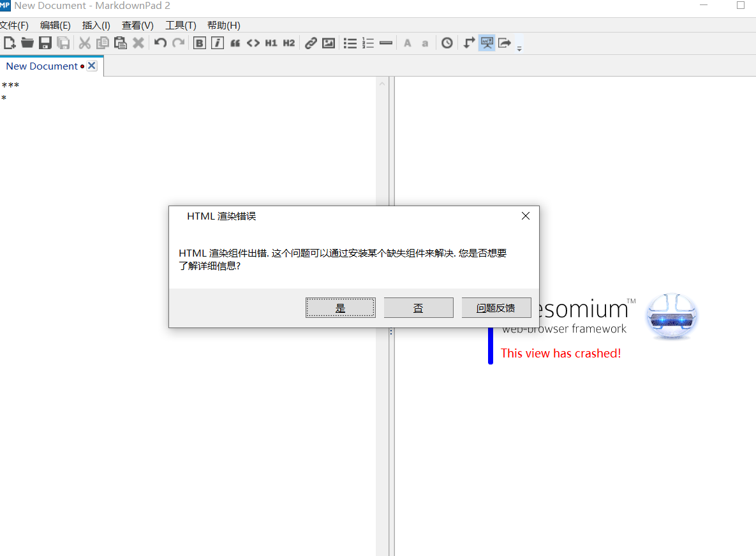Image resolution: width=756 pixels, height=556 pixels.
Task: Insert a timestamp with the clock icon
Action: (447, 43)
